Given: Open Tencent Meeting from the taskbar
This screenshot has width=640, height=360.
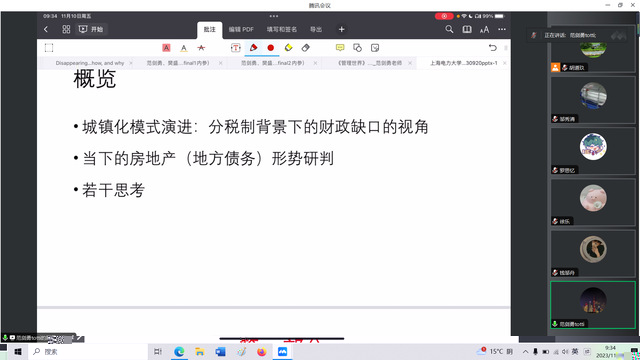Looking at the screenshot, I should click(282, 351).
